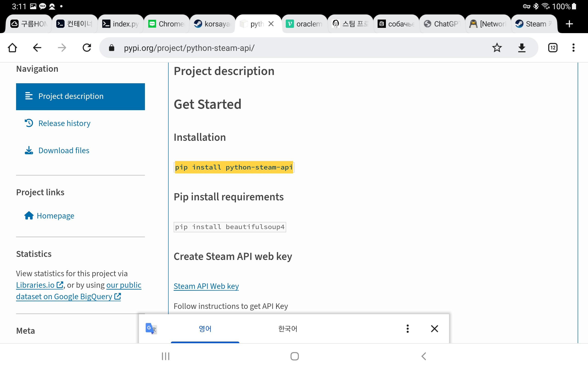Tap the Google Translate icon

click(x=151, y=329)
